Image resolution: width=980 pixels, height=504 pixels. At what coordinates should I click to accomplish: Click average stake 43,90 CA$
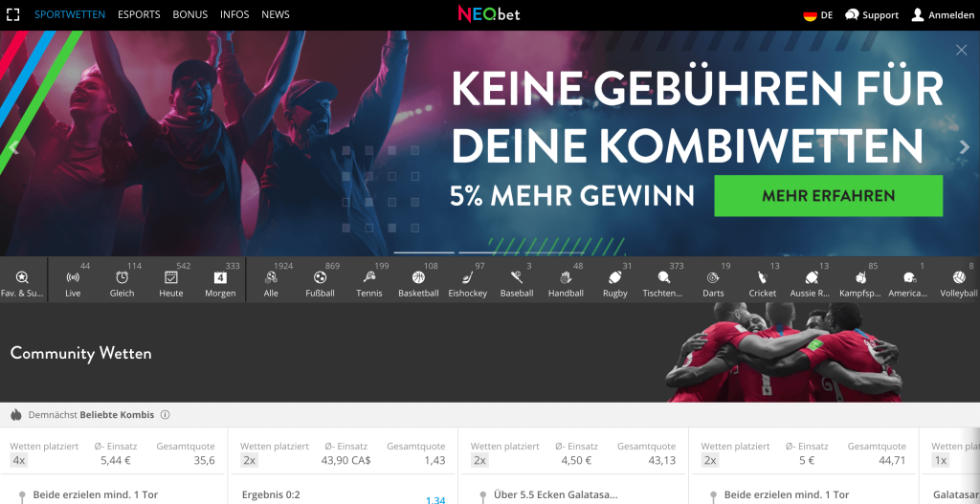(x=346, y=460)
